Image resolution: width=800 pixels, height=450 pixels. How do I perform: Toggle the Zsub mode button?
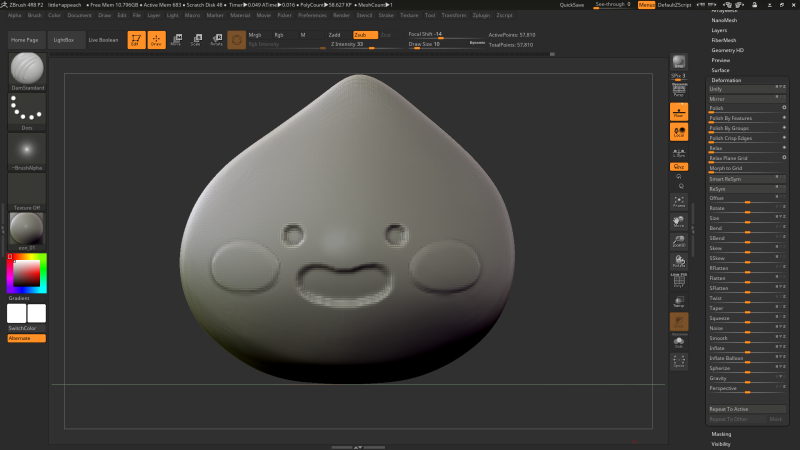click(365, 35)
